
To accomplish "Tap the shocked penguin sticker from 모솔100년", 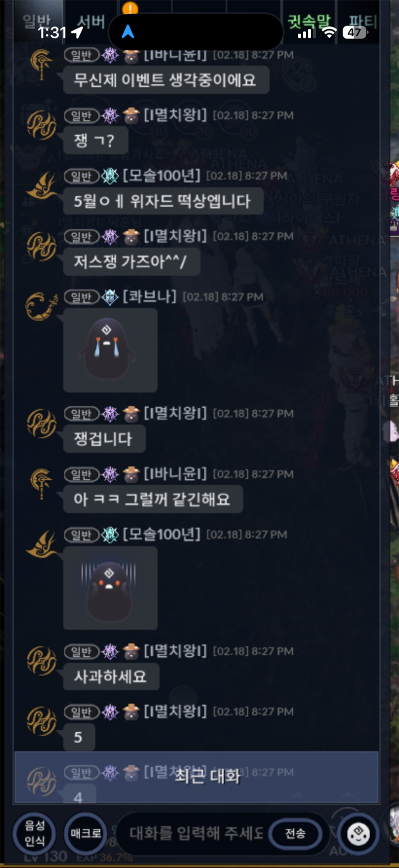I will pyautogui.click(x=110, y=587).
